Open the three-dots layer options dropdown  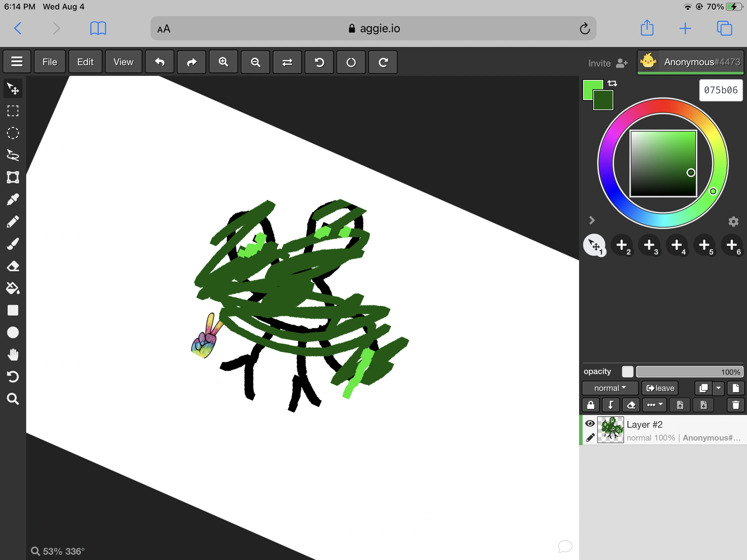pos(655,405)
